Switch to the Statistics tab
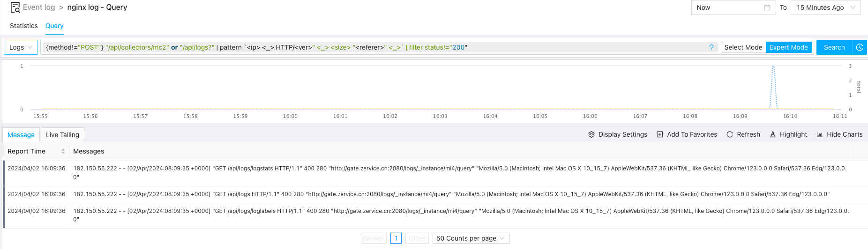Viewport: 868px width, 249px height. coord(23,26)
